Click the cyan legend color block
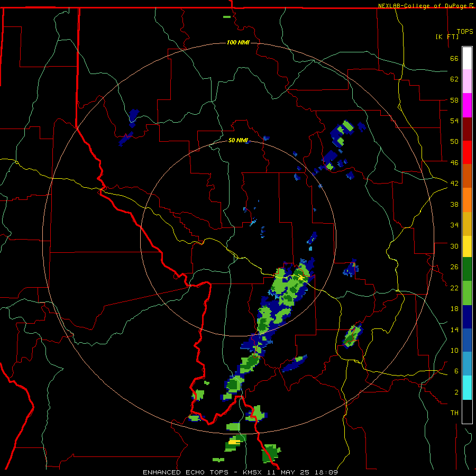The height and width of the screenshot is (476, 476). tap(467, 388)
